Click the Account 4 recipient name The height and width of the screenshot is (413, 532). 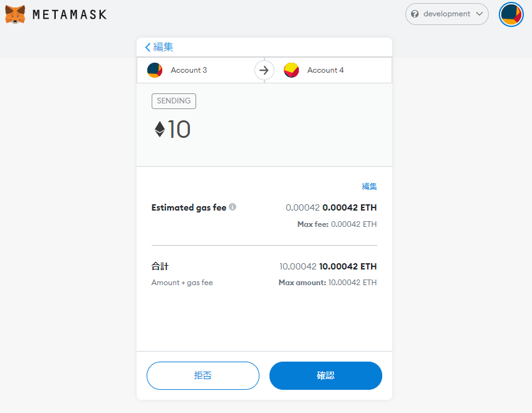325,70
